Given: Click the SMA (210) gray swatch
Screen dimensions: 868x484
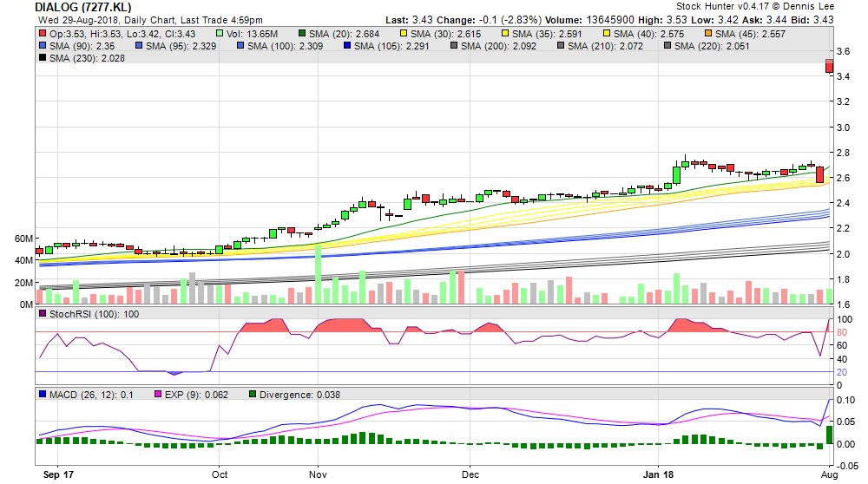Looking at the screenshot, I should [x=561, y=46].
